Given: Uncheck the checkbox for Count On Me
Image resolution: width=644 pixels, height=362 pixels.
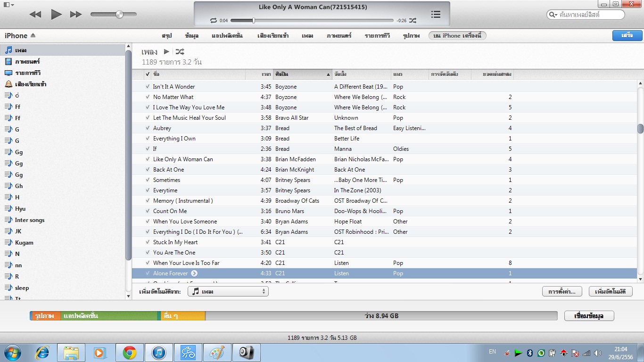Looking at the screenshot, I should tap(148, 211).
